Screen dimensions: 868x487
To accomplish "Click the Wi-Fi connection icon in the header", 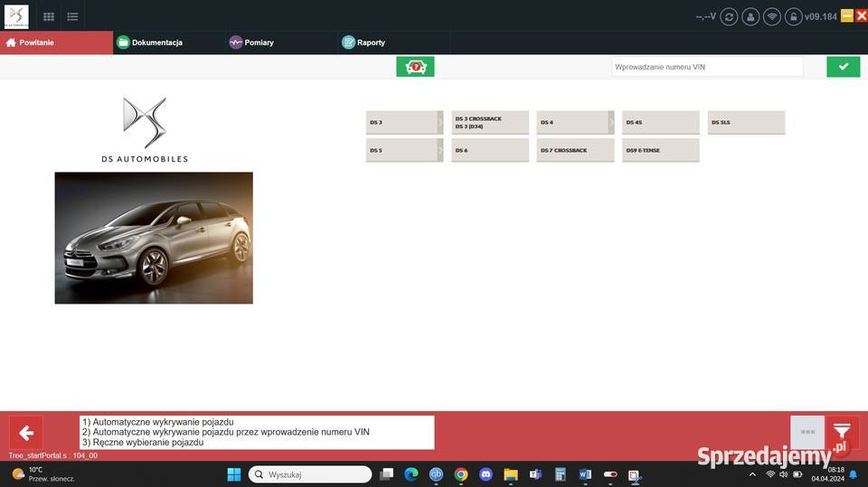I will pos(771,16).
